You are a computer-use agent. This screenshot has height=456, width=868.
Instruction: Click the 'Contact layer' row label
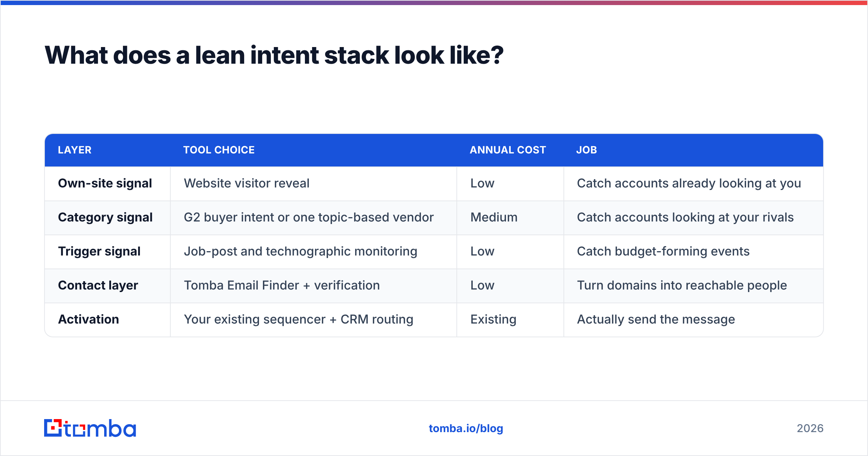[98, 286]
